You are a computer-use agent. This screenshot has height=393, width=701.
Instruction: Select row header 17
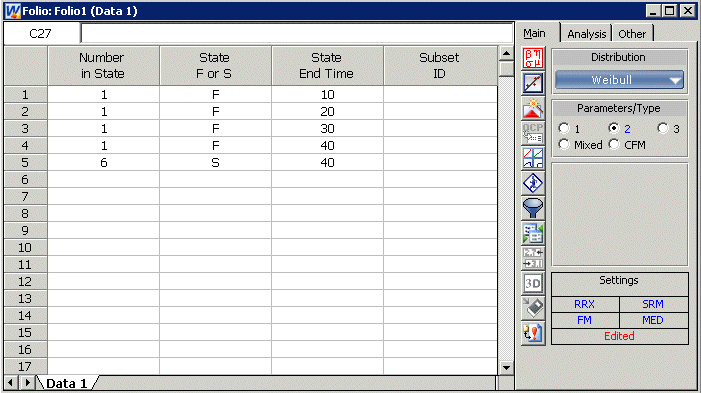pyautogui.click(x=25, y=367)
